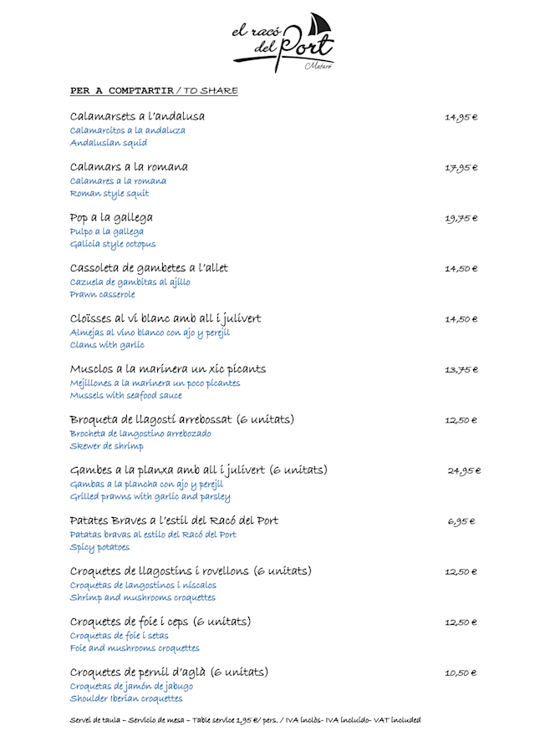Viewport: 535px width, 756px height.
Task: Click the Spicy potatoes English description
Action: 99,547
